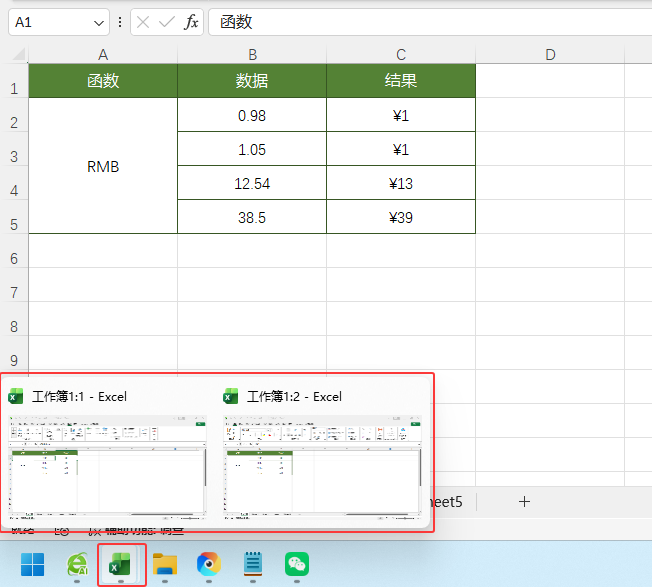This screenshot has height=587, width=652.
Task: Click the cell containing 1.05
Action: 252,149
